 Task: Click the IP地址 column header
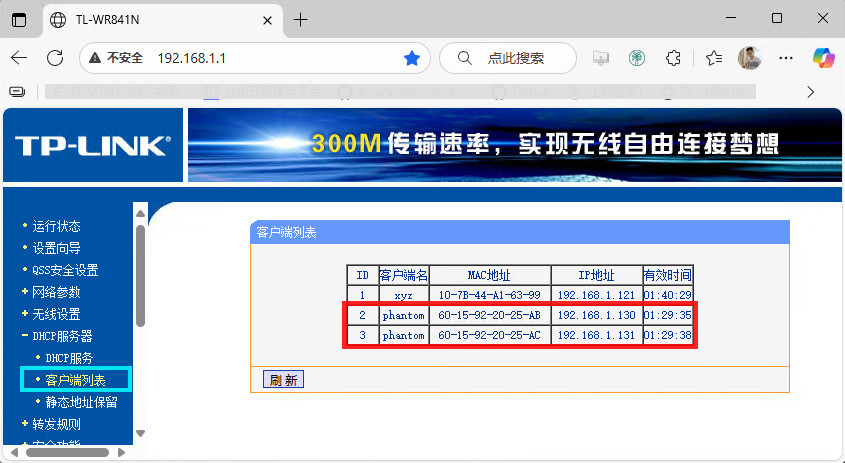tap(596, 275)
